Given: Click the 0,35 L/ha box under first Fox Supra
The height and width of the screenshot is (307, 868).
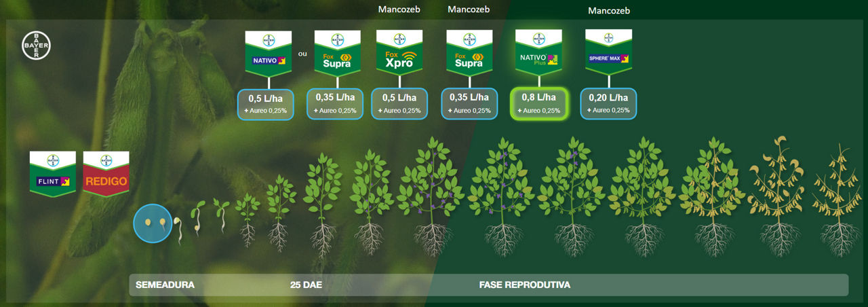Looking at the screenshot, I should click(336, 104).
